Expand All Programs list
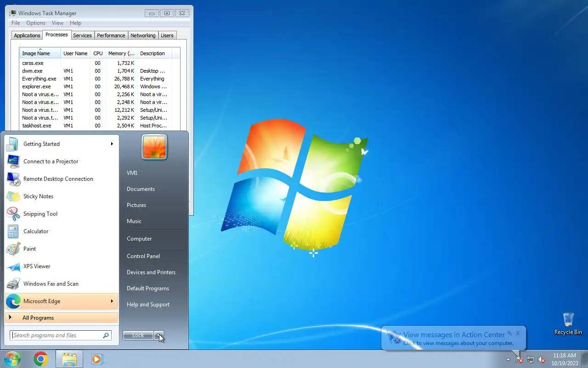Screen dimensions: 588x368 coord(62,318)
